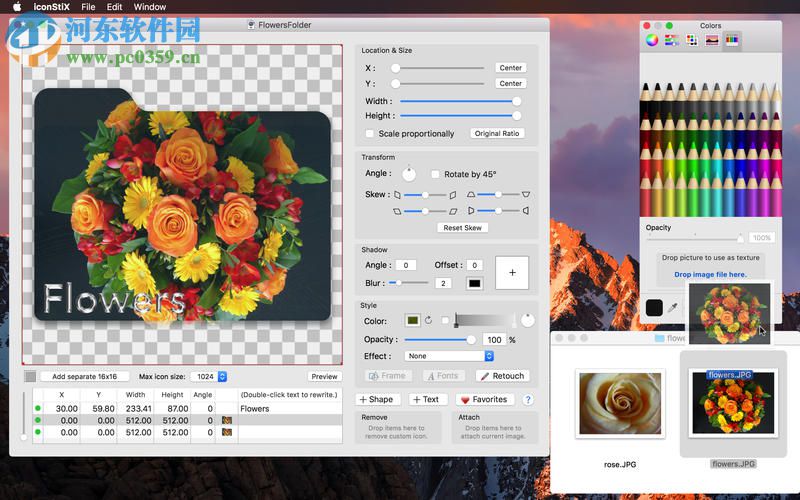Screen dimensions: 800x500
Task: Click the Reset Skew button
Action: (462, 228)
